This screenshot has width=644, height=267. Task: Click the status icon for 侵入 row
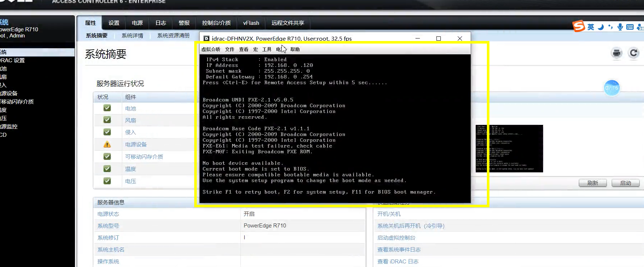click(107, 132)
